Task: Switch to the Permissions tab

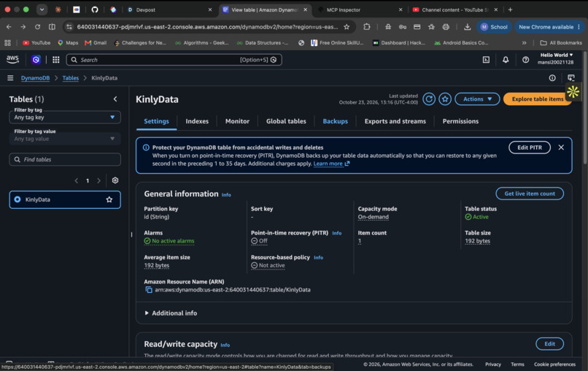Action: [460, 121]
